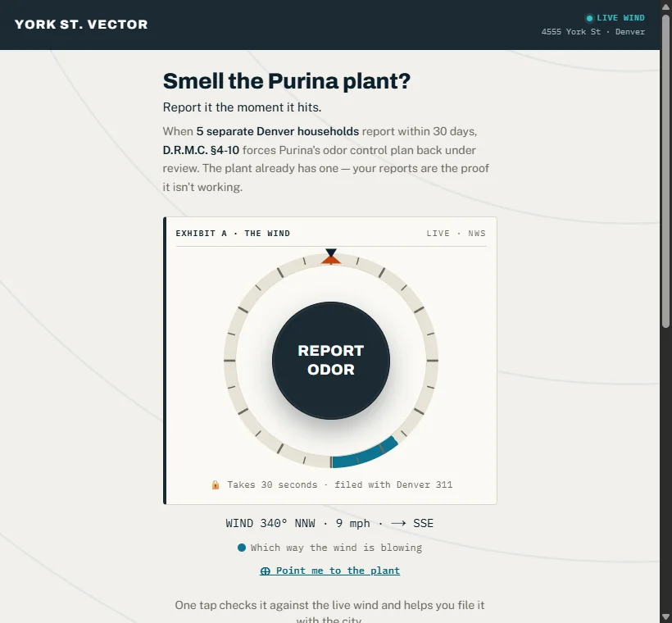Image resolution: width=672 pixels, height=623 pixels.
Task: Click the Smell the Purina plant? heading
Action: (x=286, y=81)
